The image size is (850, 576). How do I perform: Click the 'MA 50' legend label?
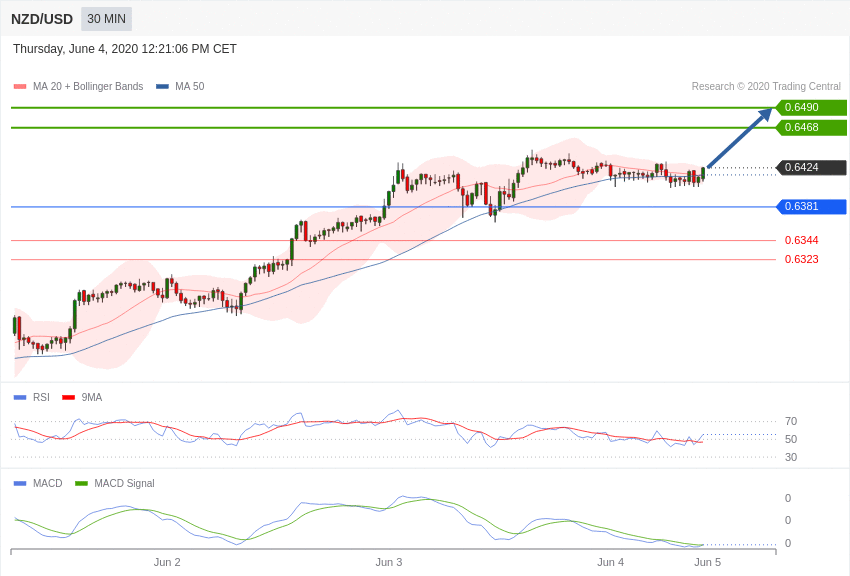click(189, 87)
